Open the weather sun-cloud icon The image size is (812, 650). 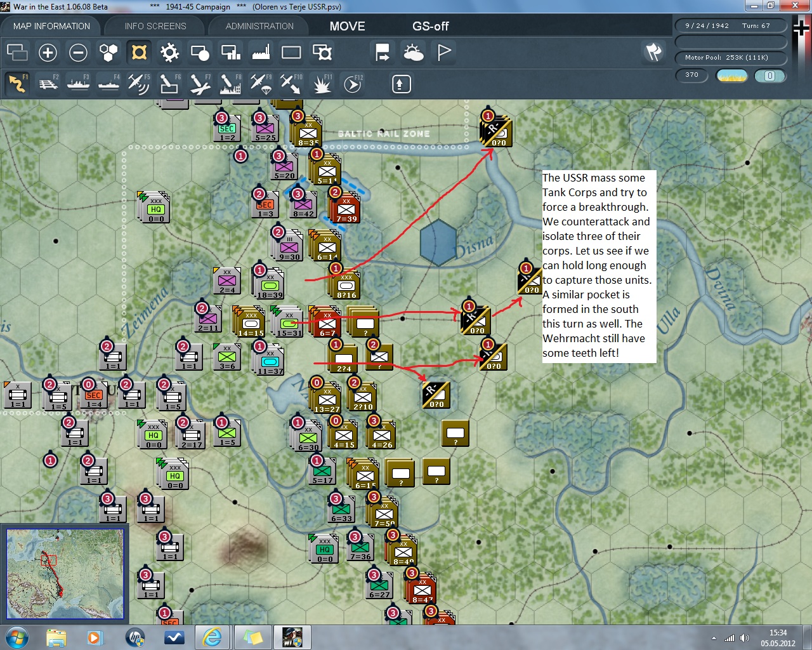(413, 52)
